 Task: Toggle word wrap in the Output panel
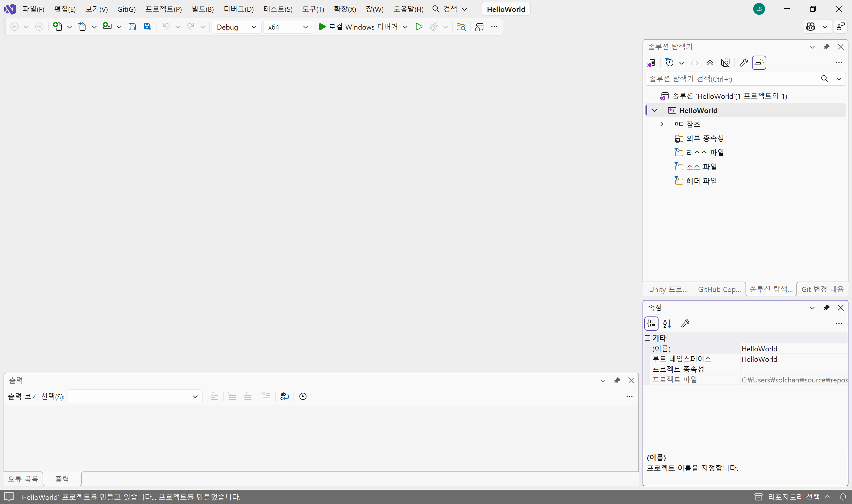pyautogui.click(x=284, y=396)
